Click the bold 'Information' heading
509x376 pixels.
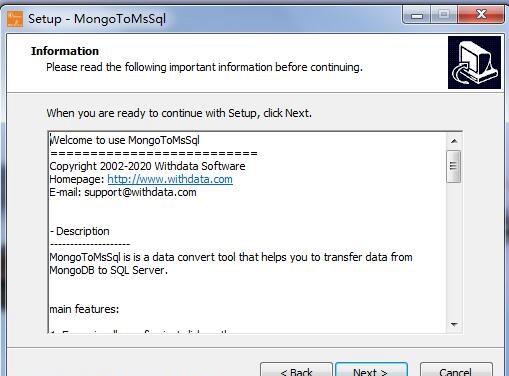[x=65, y=51]
